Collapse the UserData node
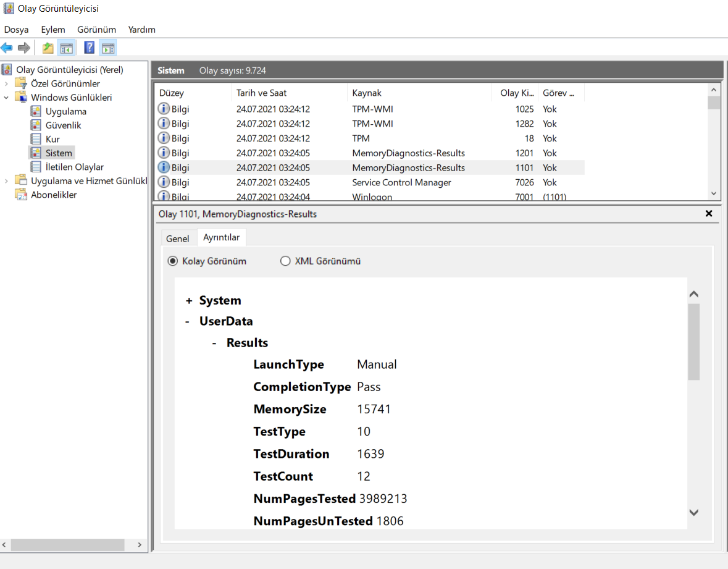Viewport: 728px width, 569px height. tap(187, 321)
